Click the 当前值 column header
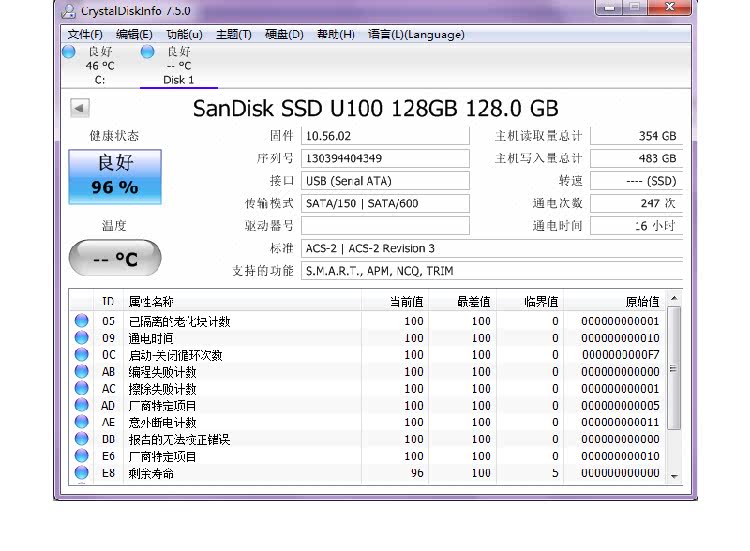 click(x=395, y=301)
